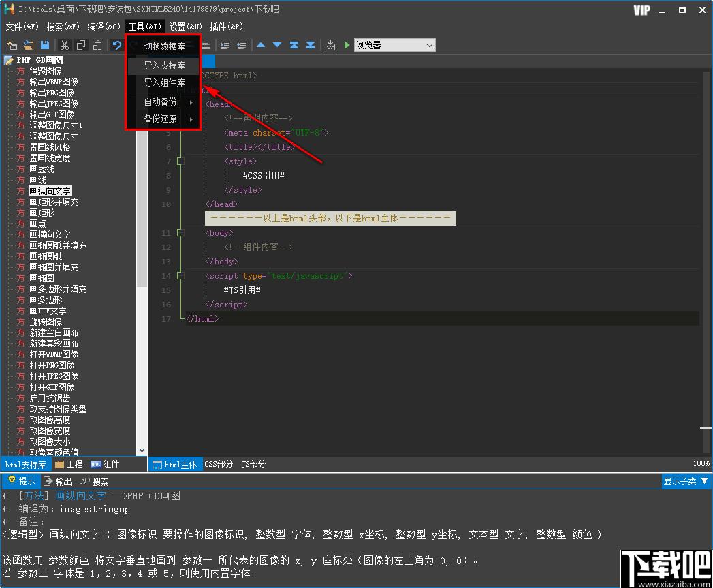
Task: Choose 导入组件库 menu entry
Action: pos(163,83)
